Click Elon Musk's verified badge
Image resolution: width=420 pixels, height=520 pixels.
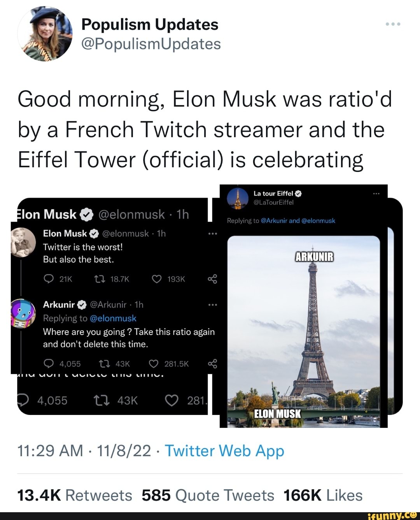pos(92,233)
